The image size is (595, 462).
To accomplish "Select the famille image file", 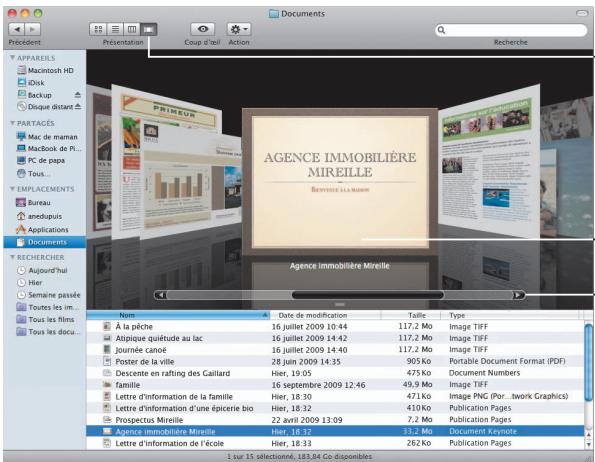I will pos(335,385).
